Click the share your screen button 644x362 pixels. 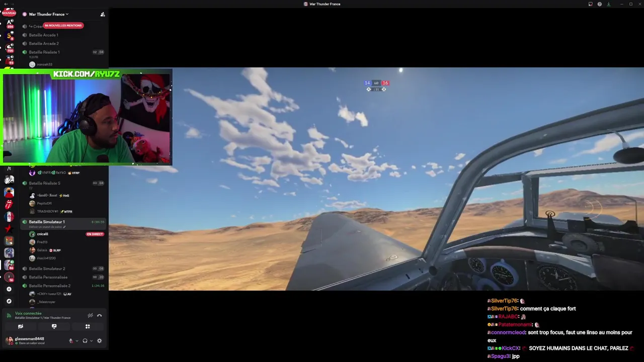pyautogui.click(x=54, y=326)
